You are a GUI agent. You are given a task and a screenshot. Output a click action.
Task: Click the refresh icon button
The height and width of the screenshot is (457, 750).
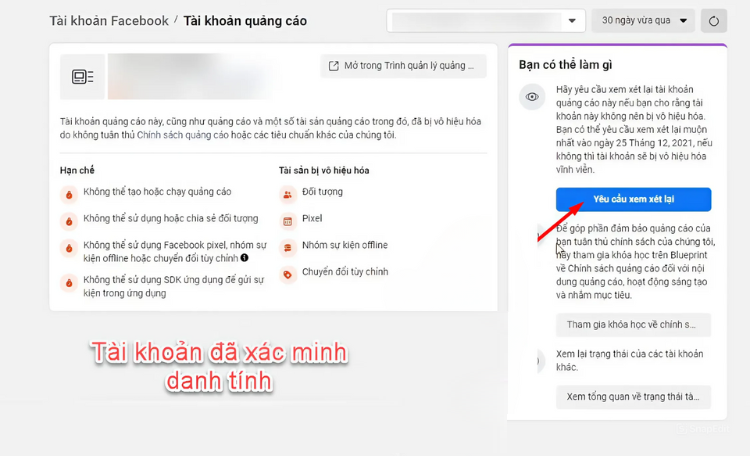(x=714, y=21)
